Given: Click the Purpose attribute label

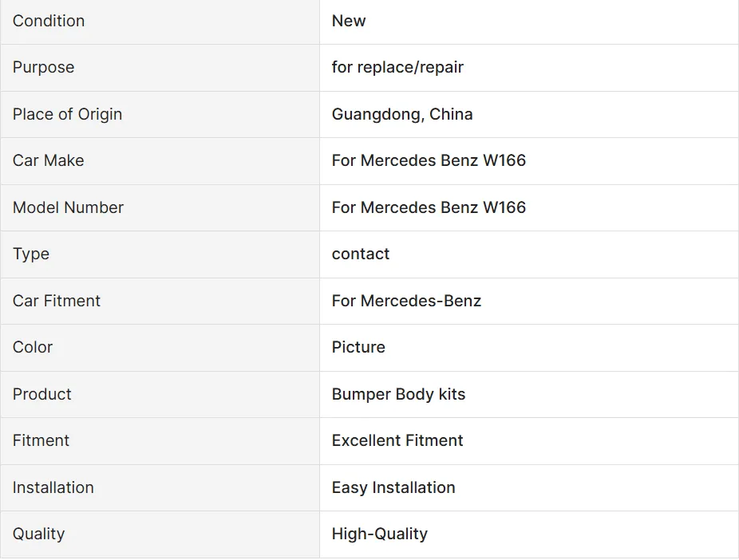Looking at the screenshot, I should point(44,67).
